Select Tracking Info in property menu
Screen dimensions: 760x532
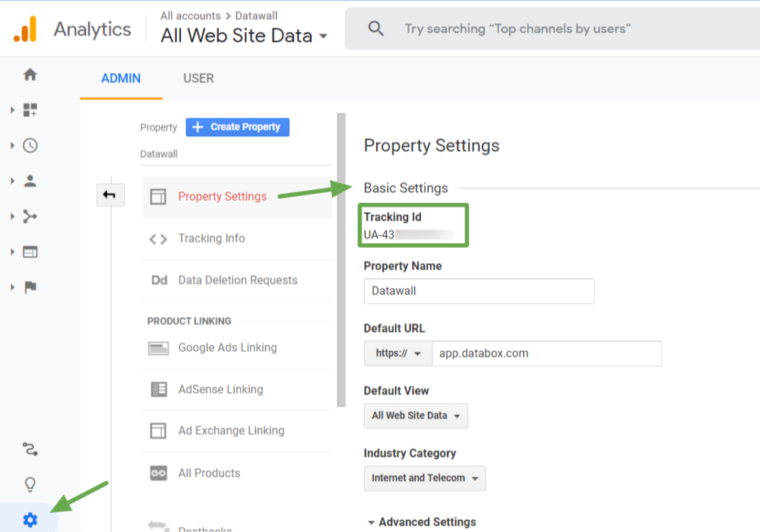211,239
